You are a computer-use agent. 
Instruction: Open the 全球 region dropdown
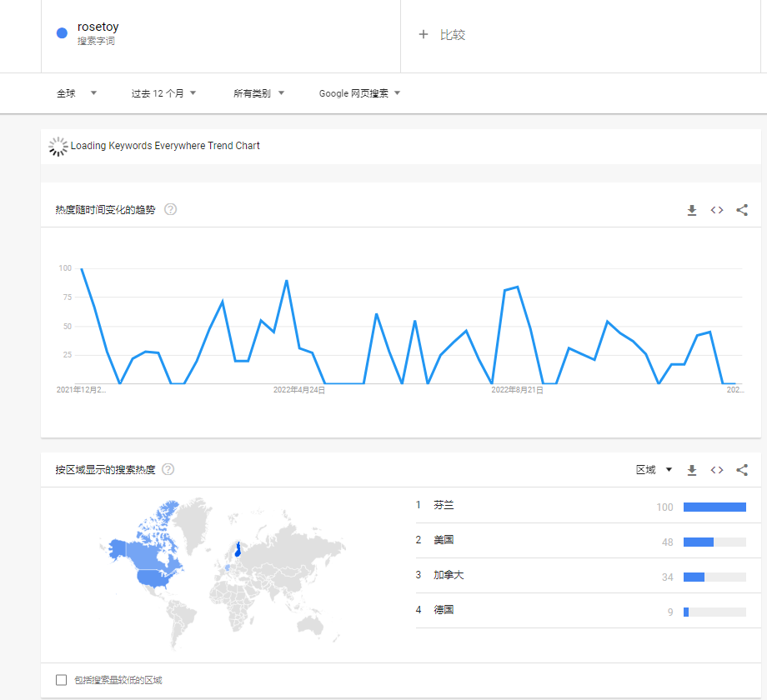click(77, 92)
